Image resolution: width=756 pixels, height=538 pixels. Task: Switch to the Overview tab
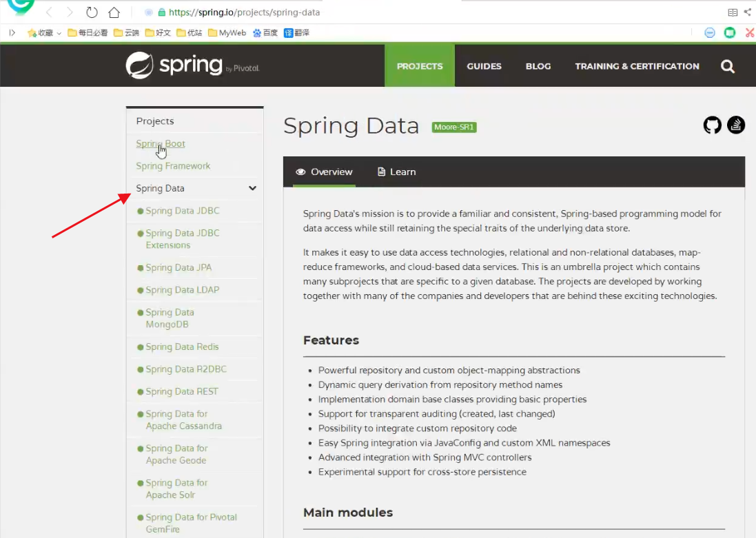point(324,172)
